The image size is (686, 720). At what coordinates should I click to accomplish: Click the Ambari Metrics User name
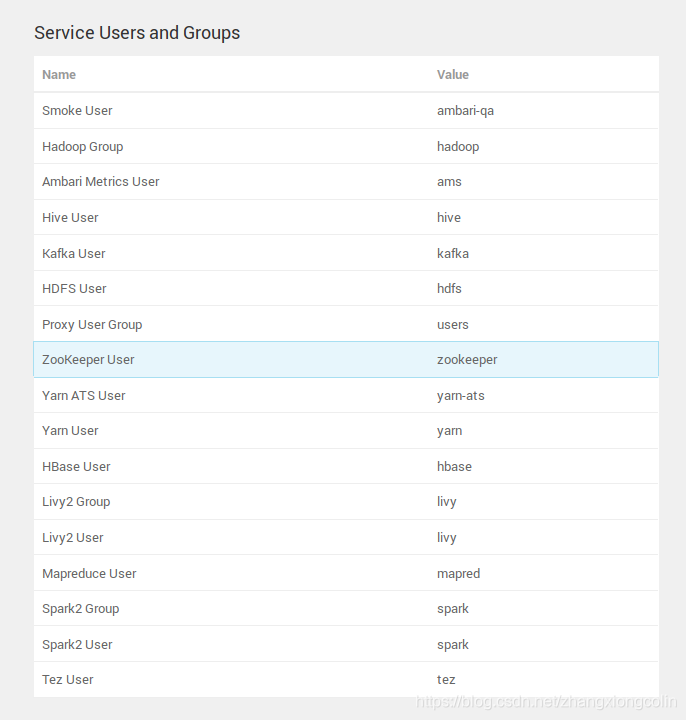tap(100, 182)
